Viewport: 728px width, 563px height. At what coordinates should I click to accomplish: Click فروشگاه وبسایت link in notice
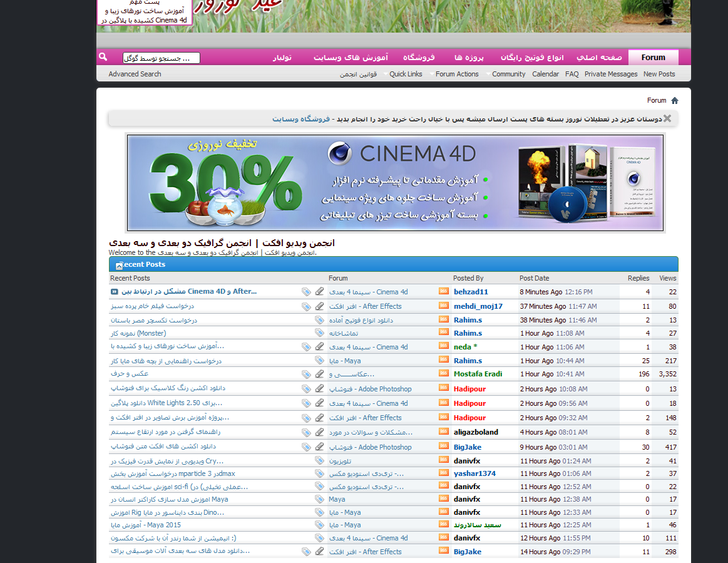(x=301, y=119)
